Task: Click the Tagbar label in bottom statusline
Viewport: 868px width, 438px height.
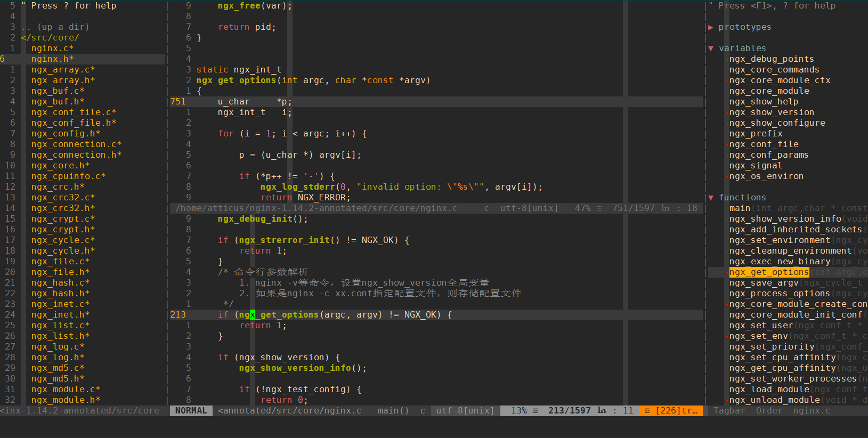Action: pos(729,411)
